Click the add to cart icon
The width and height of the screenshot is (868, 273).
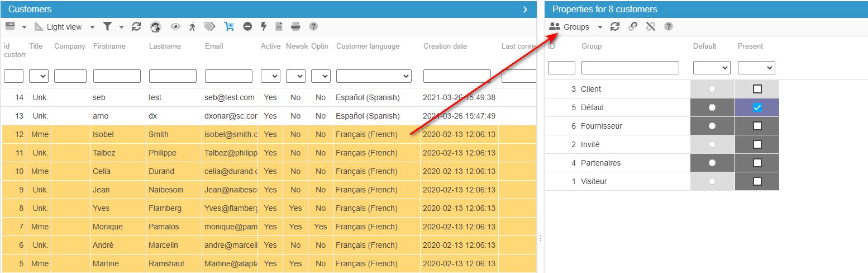coord(229,26)
